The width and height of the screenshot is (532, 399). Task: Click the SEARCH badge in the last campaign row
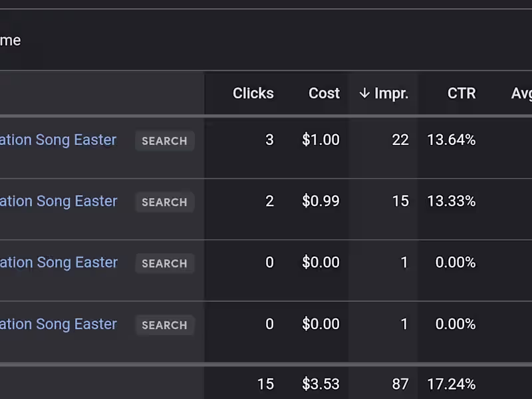click(x=164, y=325)
